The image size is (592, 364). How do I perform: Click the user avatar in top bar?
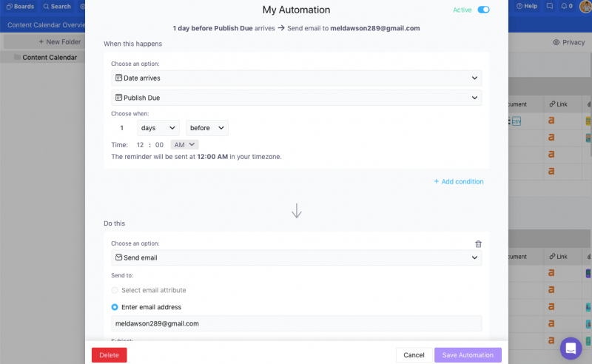point(585,7)
